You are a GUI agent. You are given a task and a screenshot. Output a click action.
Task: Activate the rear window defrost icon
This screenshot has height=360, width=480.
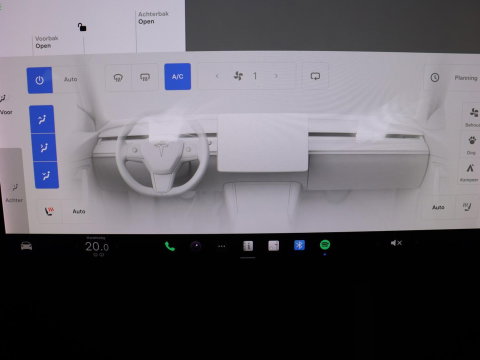pos(145,77)
